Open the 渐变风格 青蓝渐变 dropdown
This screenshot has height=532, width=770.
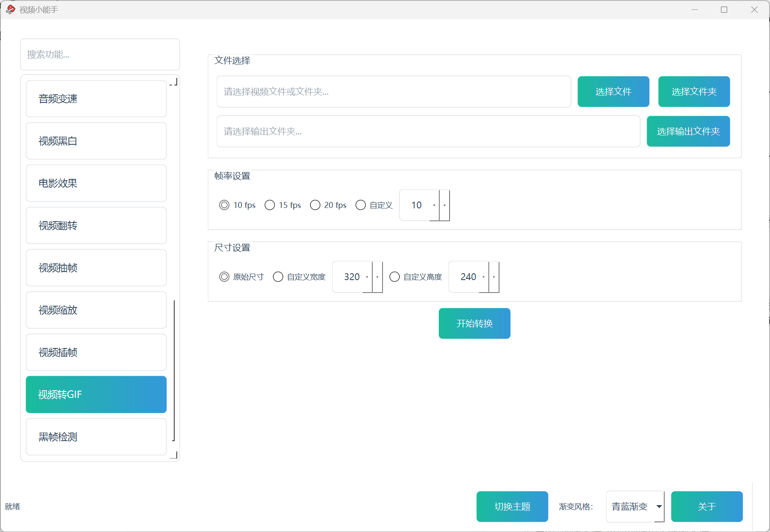[x=635, y=507]
